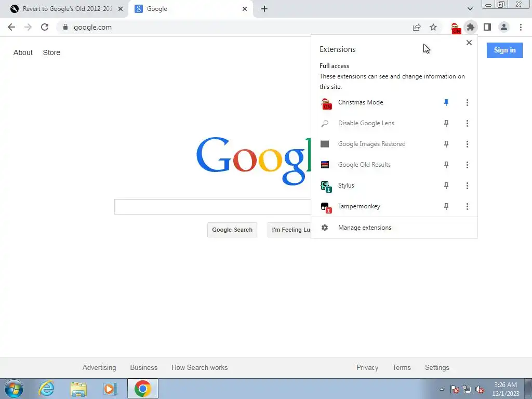Screen dimensions: 532x399
Task: Click the Stylus extension name
Action: pos(346,185)
